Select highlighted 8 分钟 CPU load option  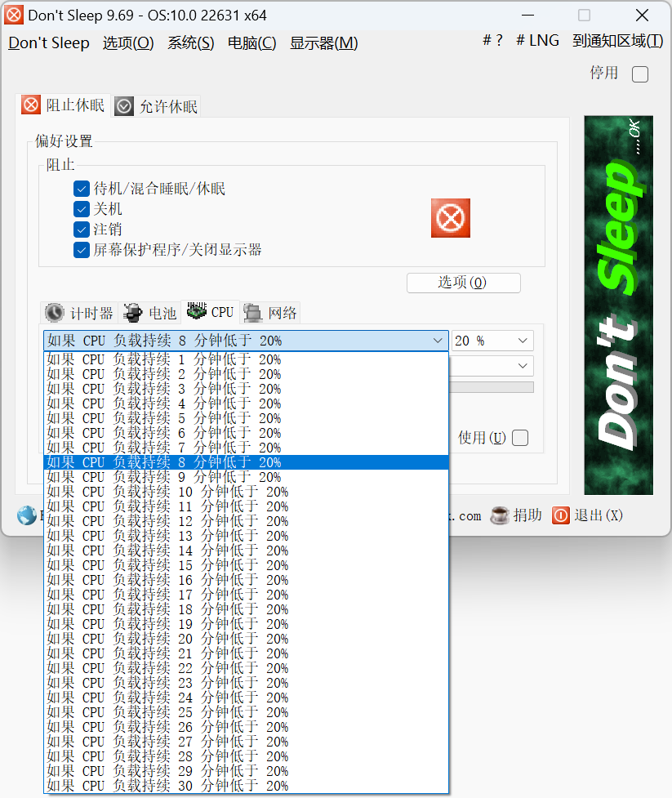coord(247,462)
